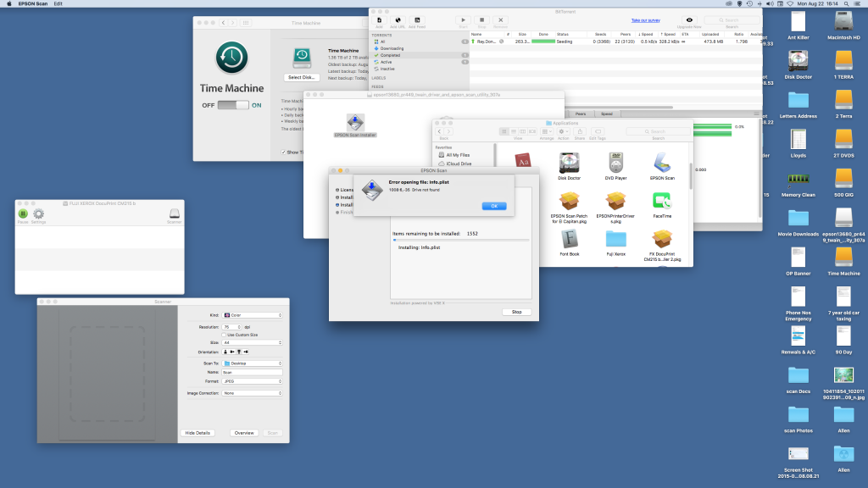Toggle Time Machine OFF/ON switch
The image size is (868, 488).
tap(232, 105)
